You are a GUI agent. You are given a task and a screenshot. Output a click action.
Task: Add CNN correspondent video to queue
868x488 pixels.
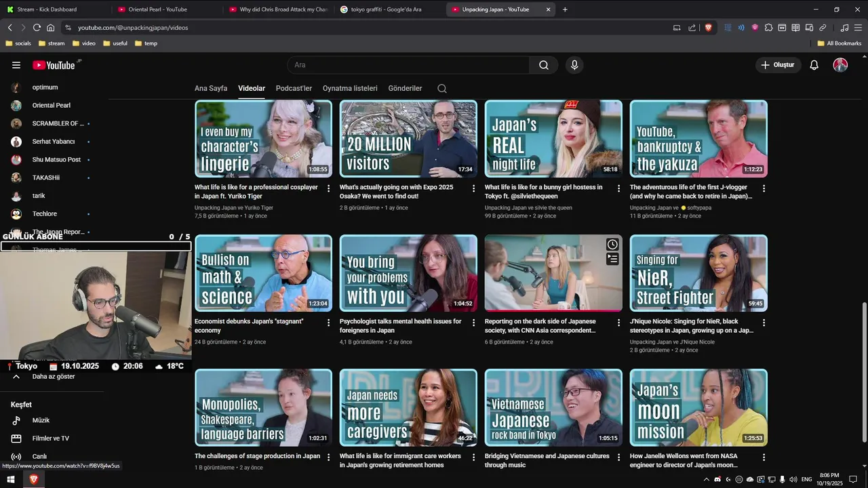(x=612, y=259)
